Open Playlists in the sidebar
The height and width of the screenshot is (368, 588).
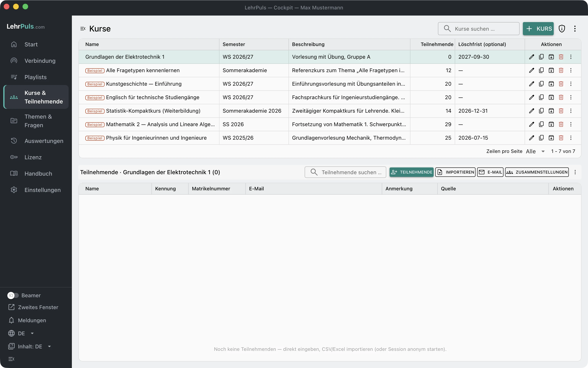36,77
